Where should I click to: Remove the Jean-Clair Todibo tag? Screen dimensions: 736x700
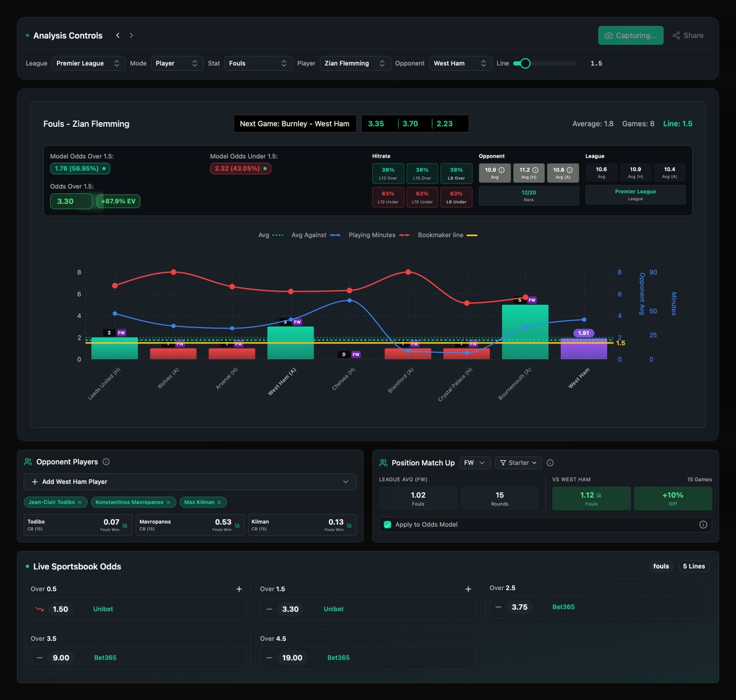[80, 502]
